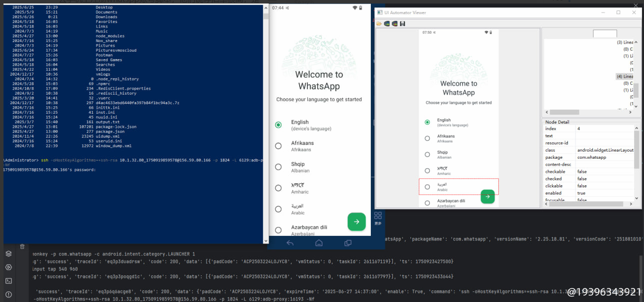The image size is (644, 302).
Task: Select the Azərbaycan dili radio button in the emulator
Action: point(278,230)
